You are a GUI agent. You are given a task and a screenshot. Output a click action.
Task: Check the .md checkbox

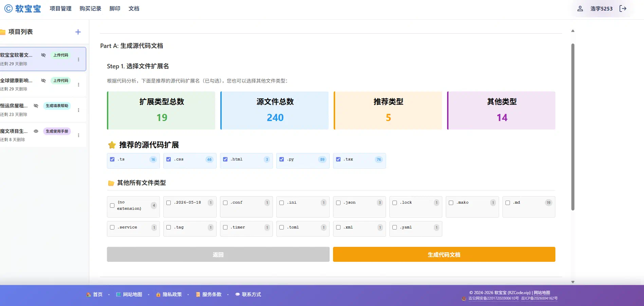click(x=508, y=203)
